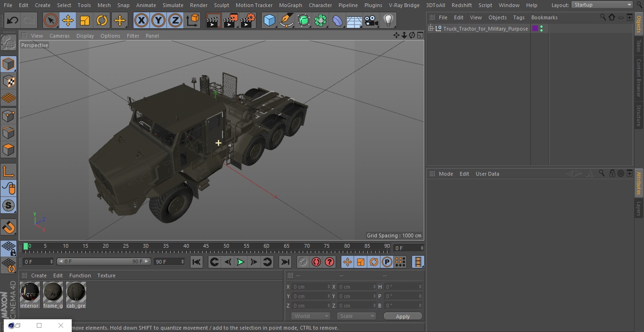Toggle the magnet snapping icon
Image resolution: width=644 pixels, height=332 pixels.
(x=8, y=227)
